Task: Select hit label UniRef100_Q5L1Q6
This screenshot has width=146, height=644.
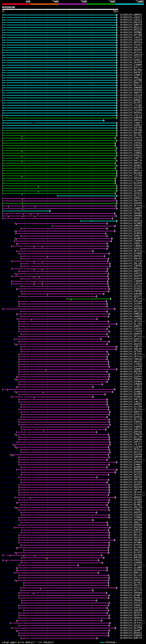Action: pos(131,263)
